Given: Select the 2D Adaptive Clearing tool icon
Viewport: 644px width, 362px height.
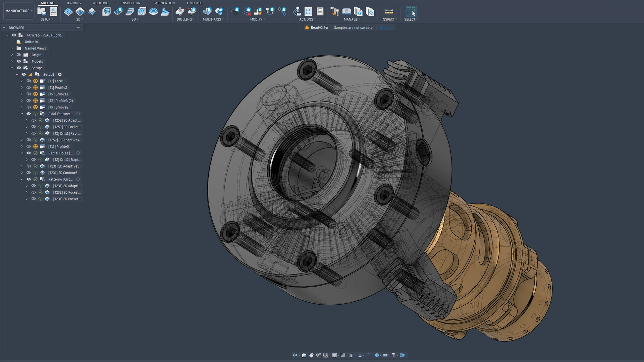Looking at the screenshot, I should coord(68,11).
